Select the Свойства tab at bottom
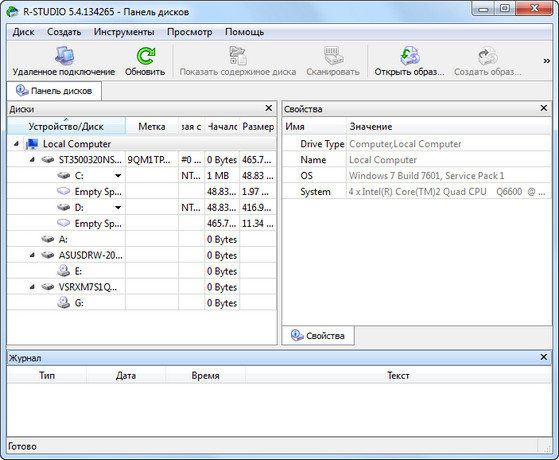The height and width of the screenshot is (460, 559). coord(318,336)
